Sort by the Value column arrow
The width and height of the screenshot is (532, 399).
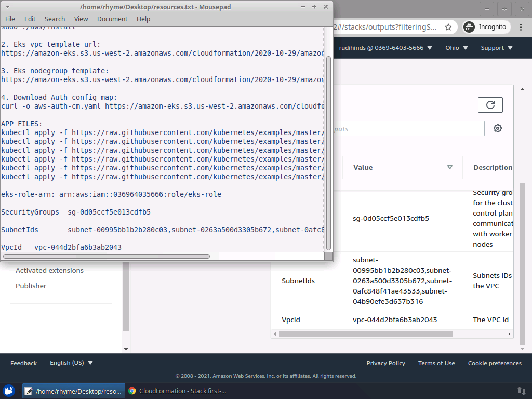click(450, 167)
